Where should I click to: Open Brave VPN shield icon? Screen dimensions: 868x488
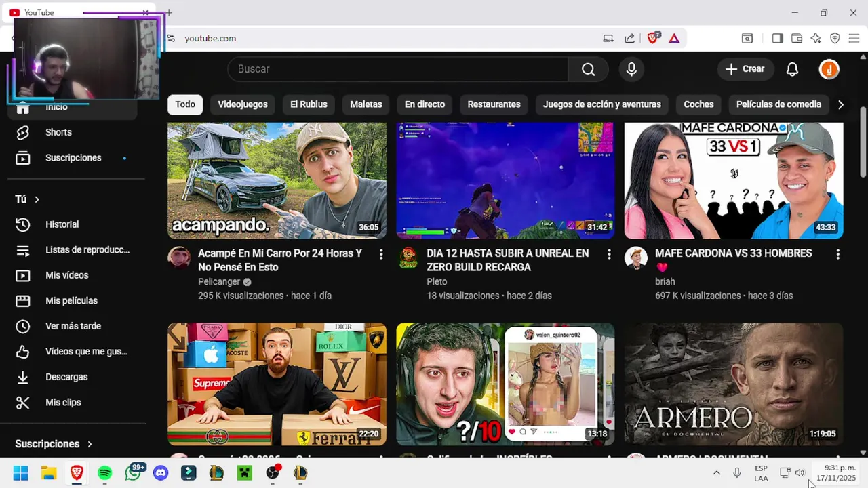835,39
